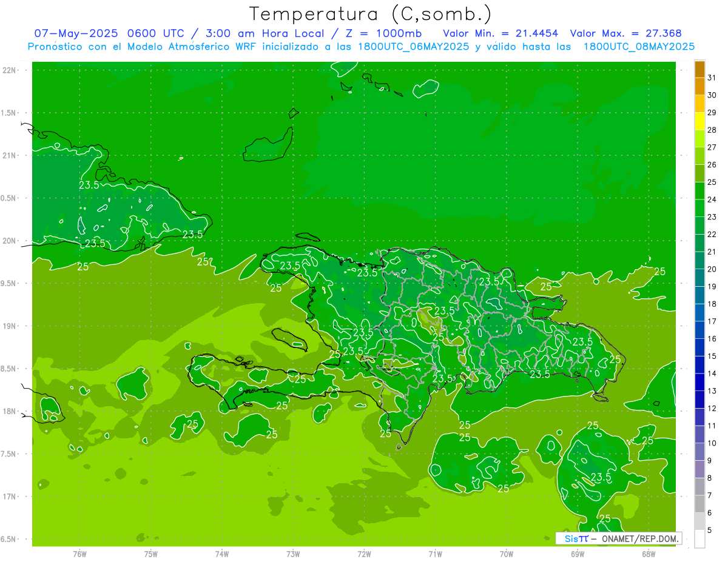The image size is (728, 562).
Task: Pick the purple legend swatch between 9 and 10
Action: coord(699,452)
